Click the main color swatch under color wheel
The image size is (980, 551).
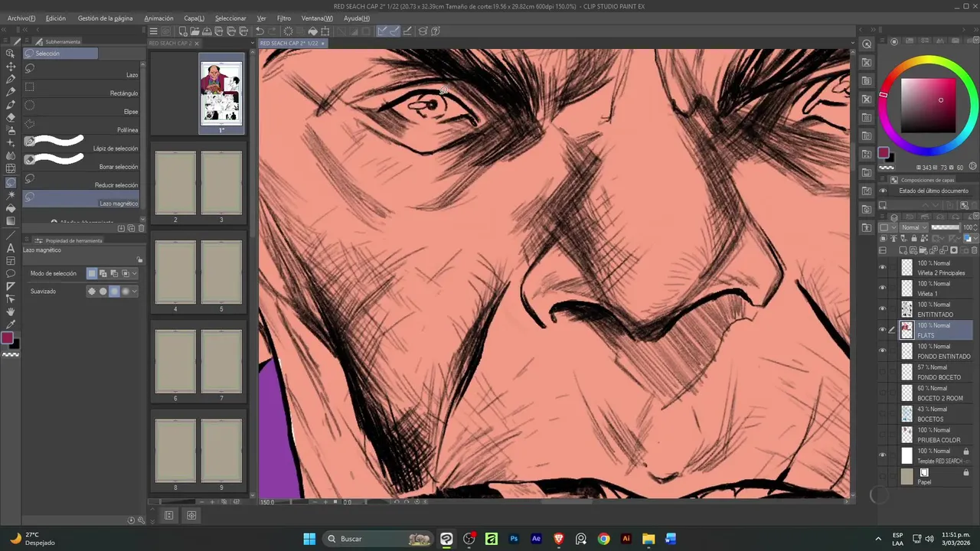coord(883,153)
